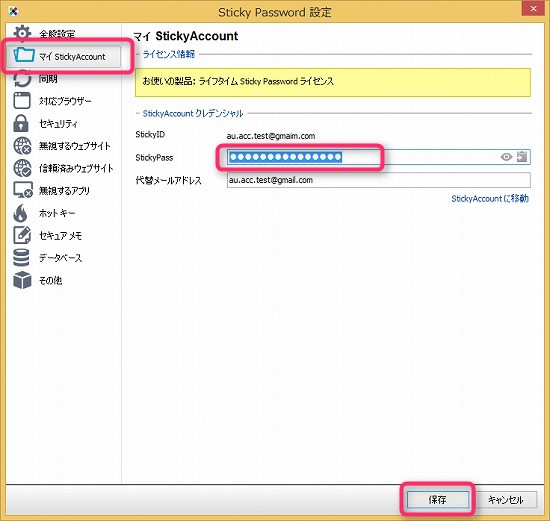This screenshot has width=550, height=521.
Task: Open 同期 sync section
Action: [x=48, y=79]
